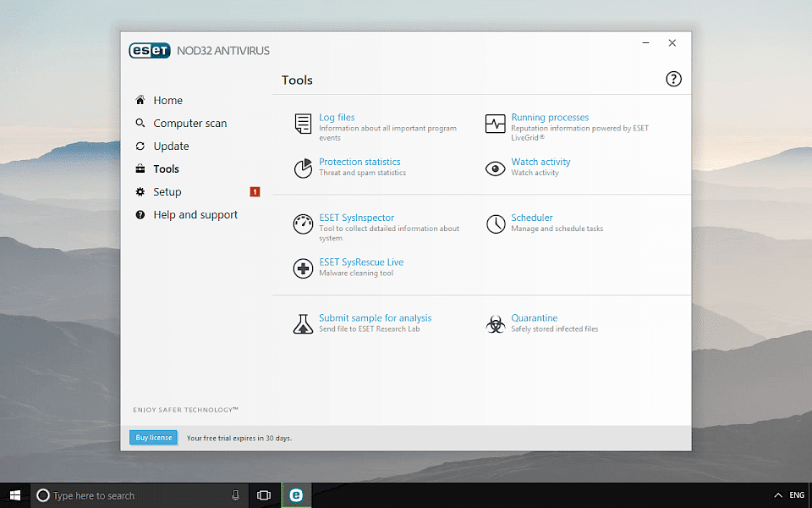Image resolution: width=812 pixels, height=508 pixels.
Task: Click the Protection statistics pie chart icon
Action: coord(303,168)
